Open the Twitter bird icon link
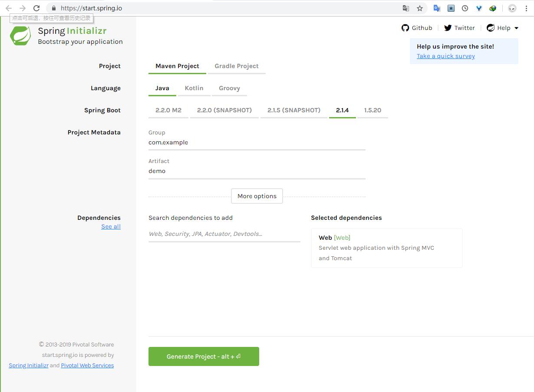 pos(448,28)
